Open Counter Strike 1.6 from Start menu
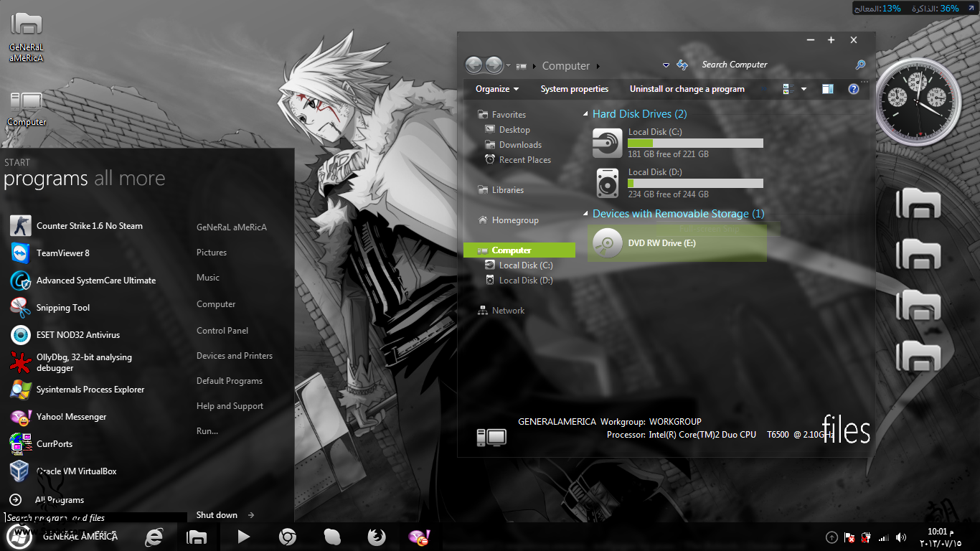The image size is (980, 551). pyautogui.click(x=89, y=226)
